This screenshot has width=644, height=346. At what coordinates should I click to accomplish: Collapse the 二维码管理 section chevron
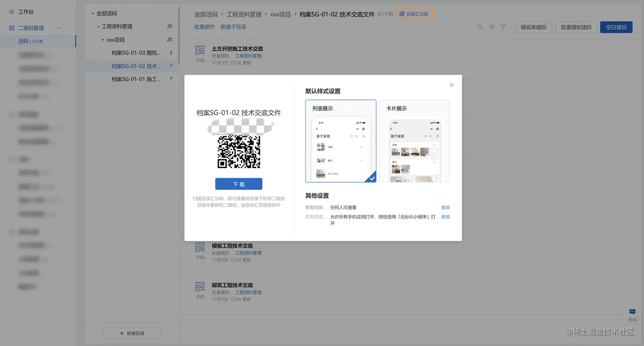59,28
